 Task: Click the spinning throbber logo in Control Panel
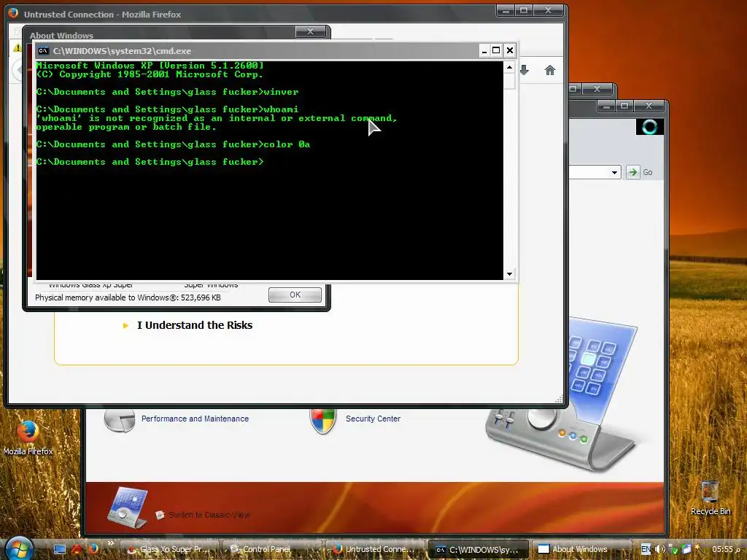pos(649,127)
